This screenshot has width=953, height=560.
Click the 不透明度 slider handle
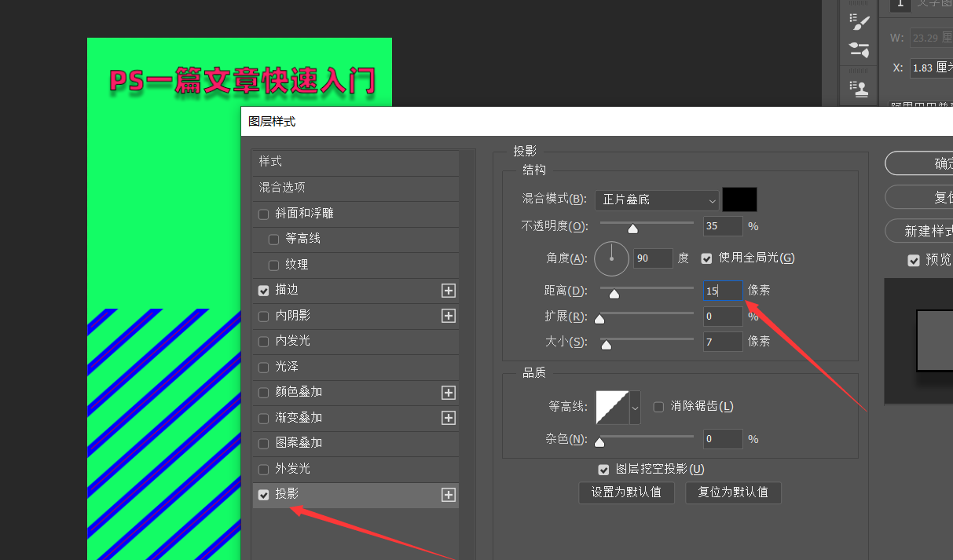(632, 229)
